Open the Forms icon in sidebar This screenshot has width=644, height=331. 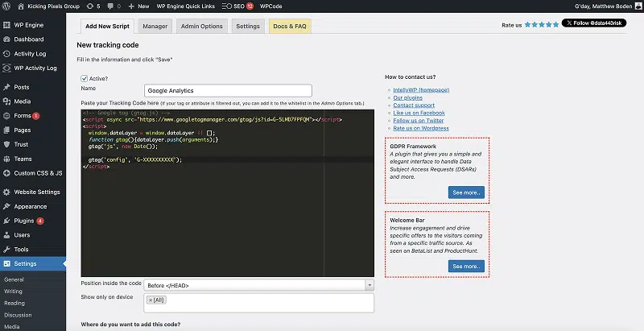point(6,116)
